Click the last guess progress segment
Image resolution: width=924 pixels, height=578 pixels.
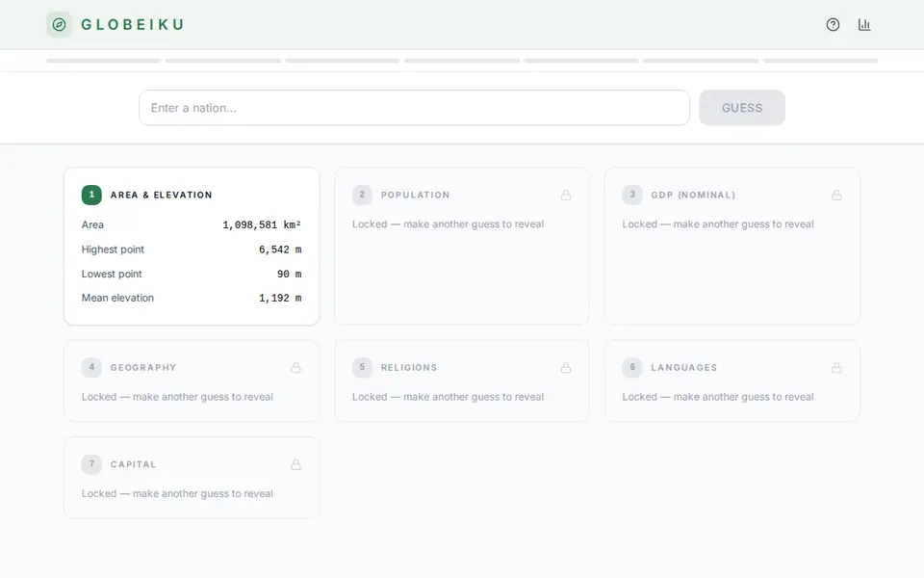click(820, 61)
